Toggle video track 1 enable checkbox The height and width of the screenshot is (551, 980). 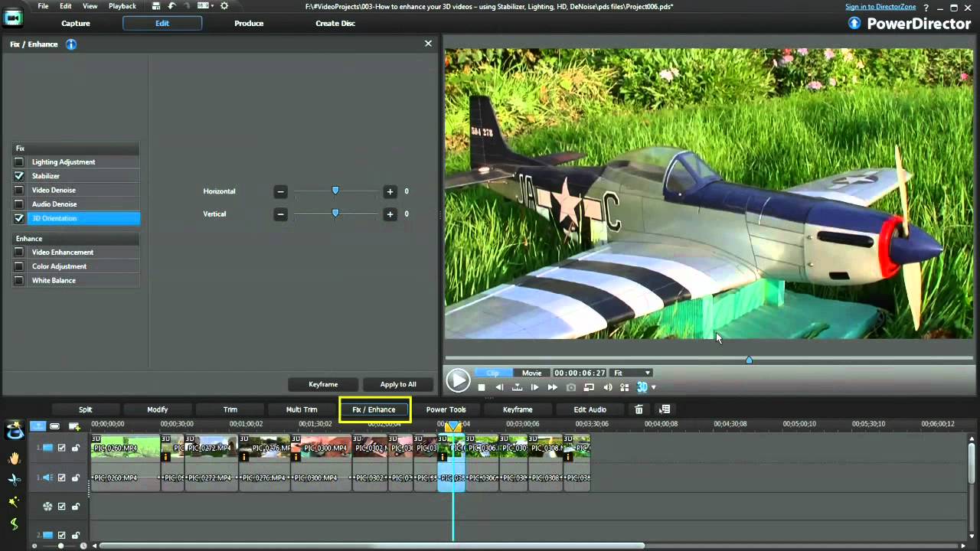tap(62, 448)
